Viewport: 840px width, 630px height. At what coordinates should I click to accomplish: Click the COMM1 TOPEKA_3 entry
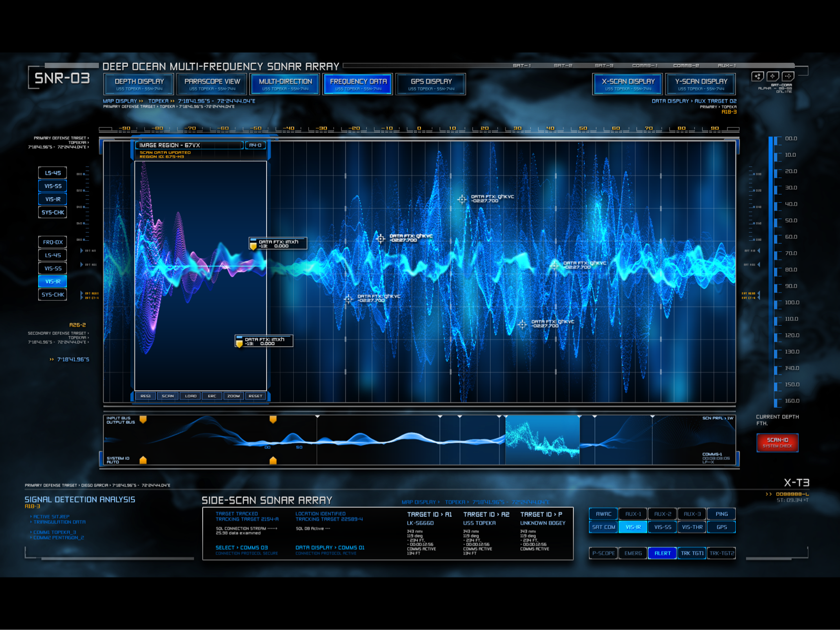coord(55,532)
